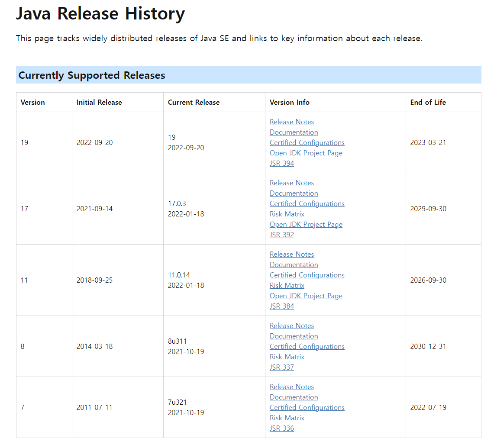494x448 pixels.
Task: Click version number 11 in first column
Action: (25, 280)
